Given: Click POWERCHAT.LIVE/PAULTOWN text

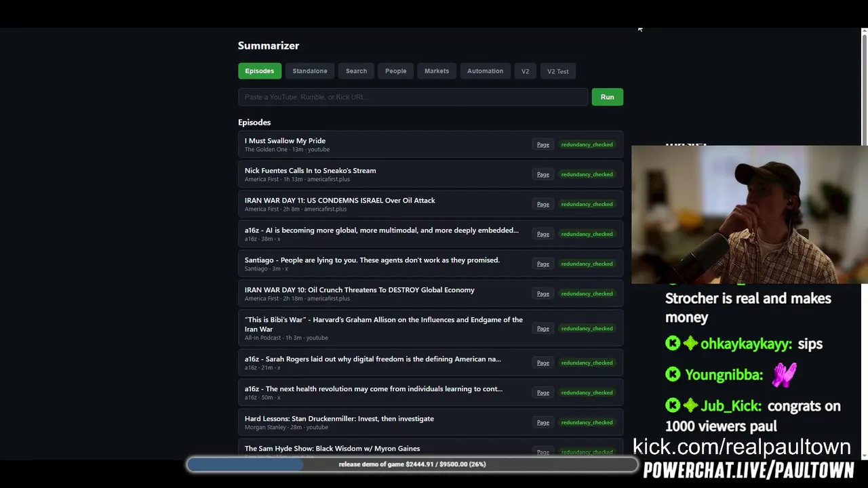Looking at the screenshot, I should tap(749, 470).
